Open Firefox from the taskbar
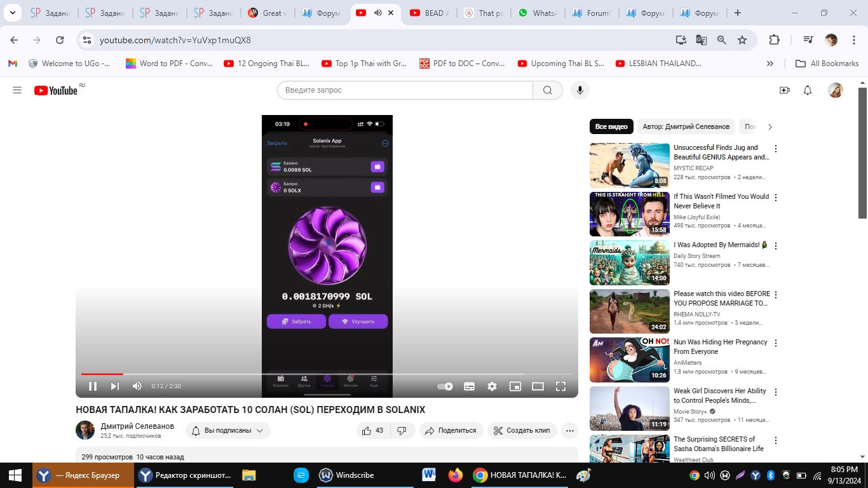This screenshot has width=868, height=488. point(456,475)
